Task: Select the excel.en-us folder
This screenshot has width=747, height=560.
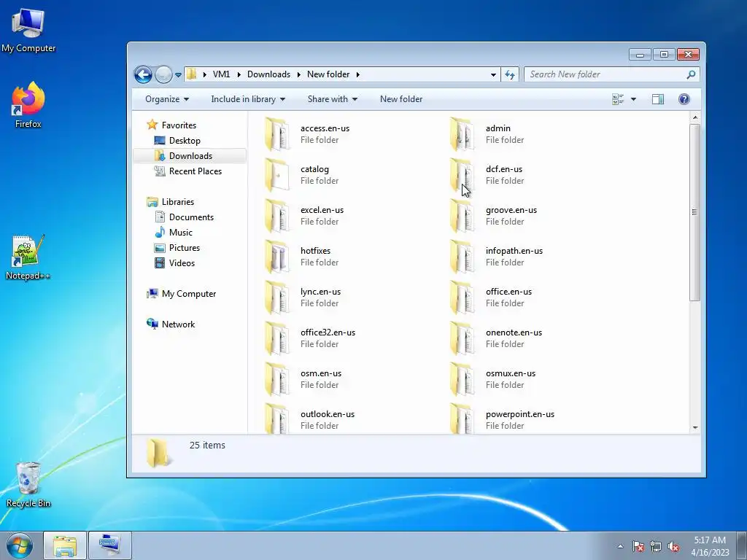Action: pyautogui.click(x=304, y=216)
